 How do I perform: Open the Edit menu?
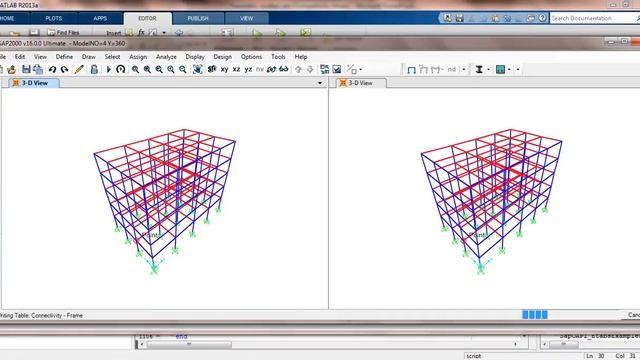pos(20,57)
